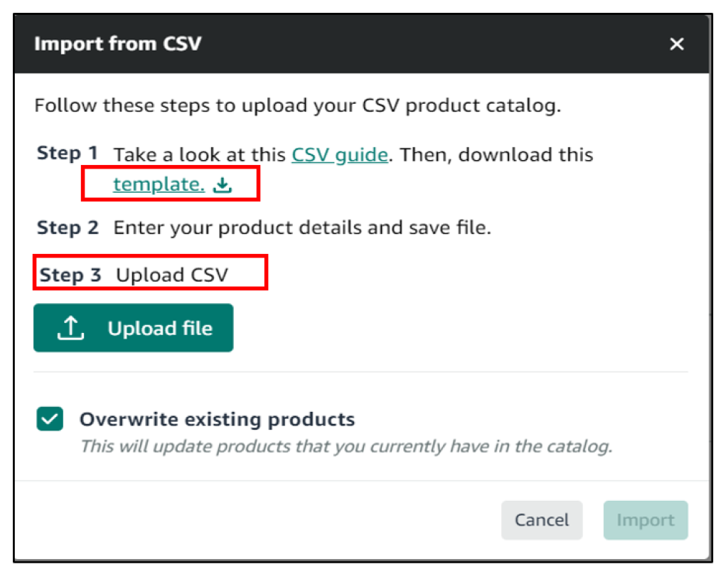
Task: Open the CSV guide link
Action: coord(339,154)
